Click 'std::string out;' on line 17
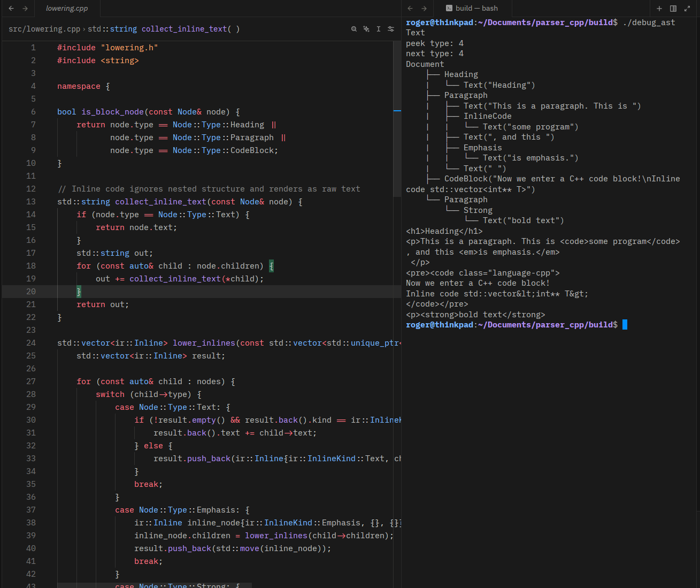 coord(114,253)
